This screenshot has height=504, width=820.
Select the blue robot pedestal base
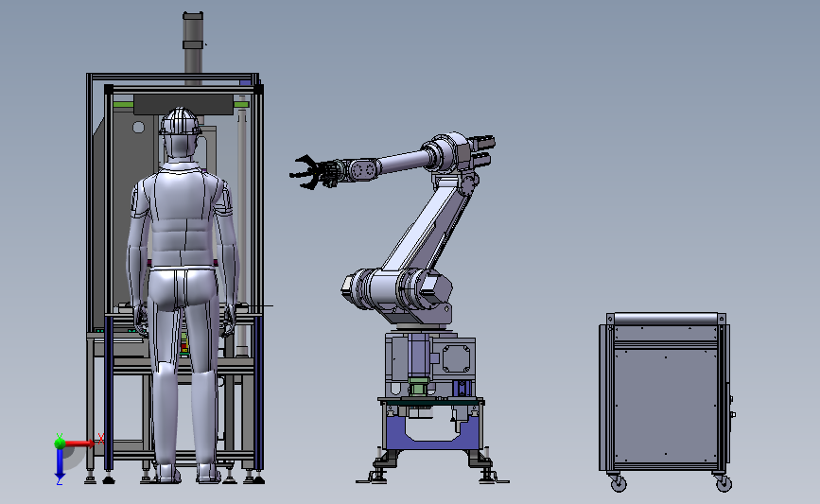click(x=431, y=431)
